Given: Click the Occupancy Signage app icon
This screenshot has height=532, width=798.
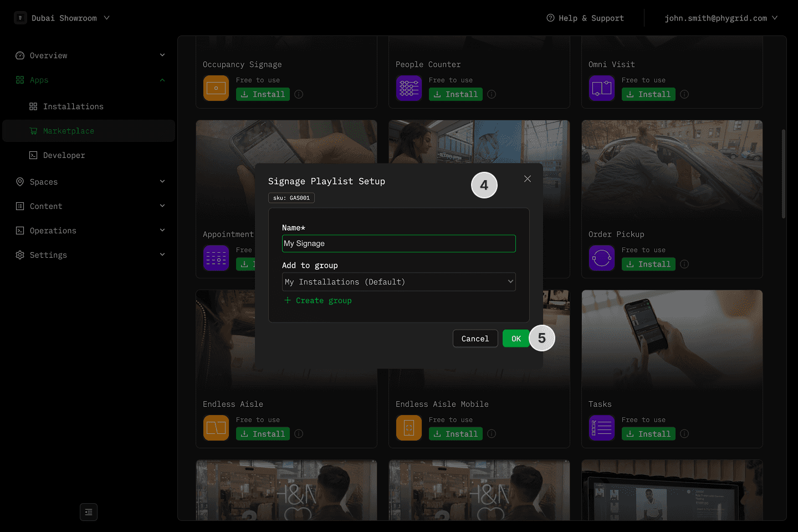Looking at the screenshot, I should coord(216,88).
